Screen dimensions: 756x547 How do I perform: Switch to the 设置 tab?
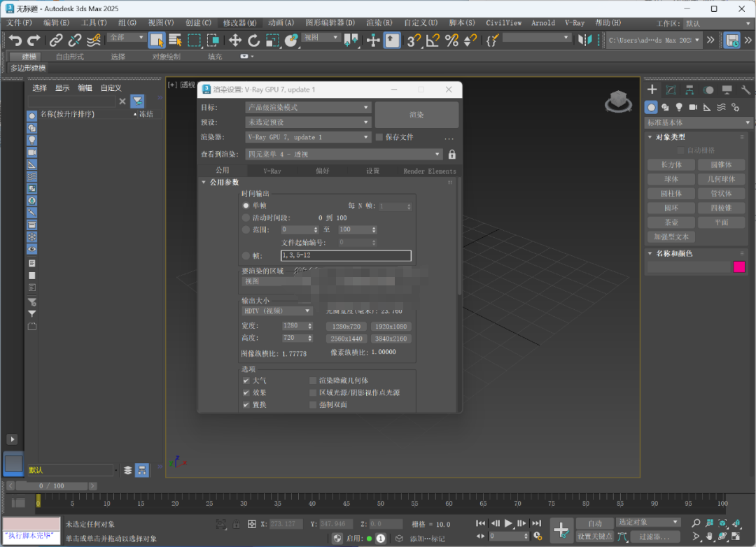point(372,171)
